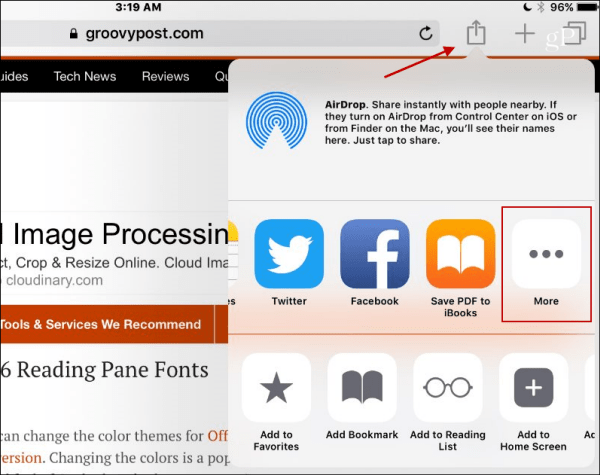The height and width of the screenshot is (475, 600).
Task: Open the Reading Pane Fonts article
Action: 105,370
